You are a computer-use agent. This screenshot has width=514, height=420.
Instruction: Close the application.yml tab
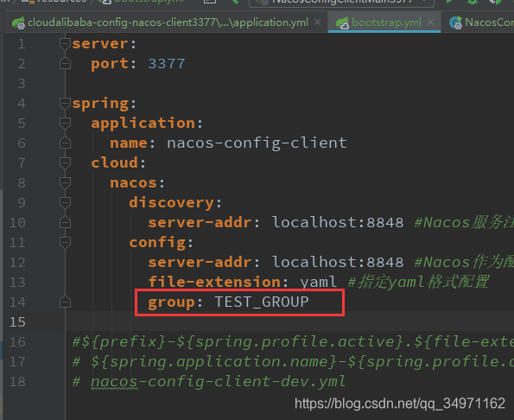tap(317, 22)
